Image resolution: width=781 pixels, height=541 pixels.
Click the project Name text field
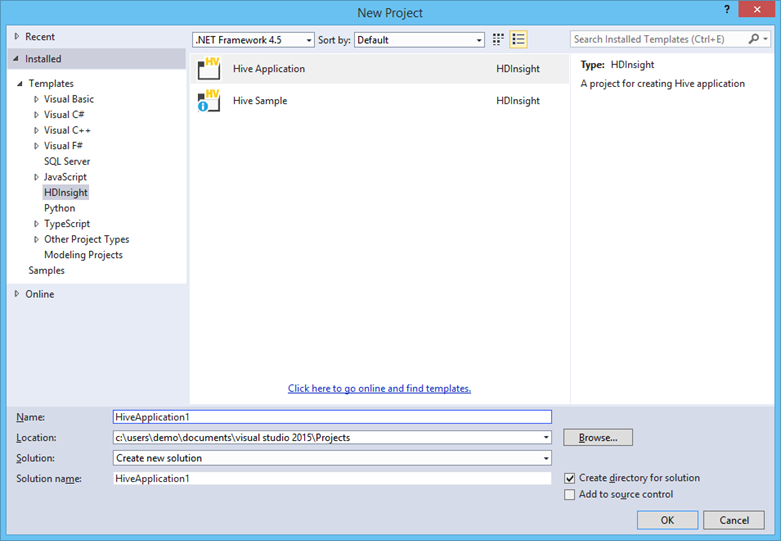[x=332, y=417]
